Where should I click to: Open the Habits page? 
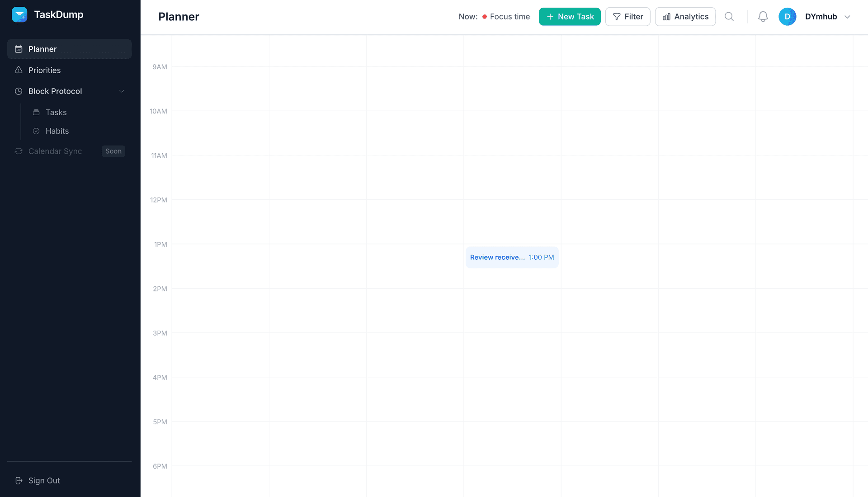point(57,131)
